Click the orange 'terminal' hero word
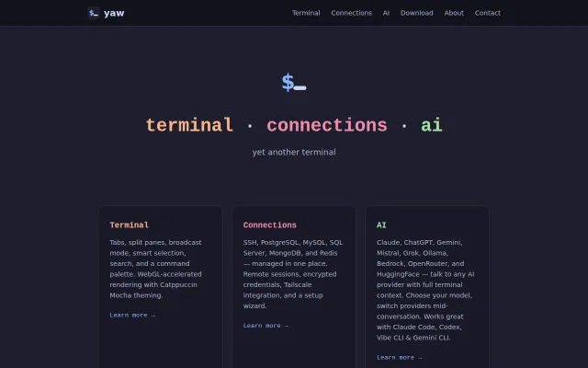588x368 pixels. tap(189, 125)
